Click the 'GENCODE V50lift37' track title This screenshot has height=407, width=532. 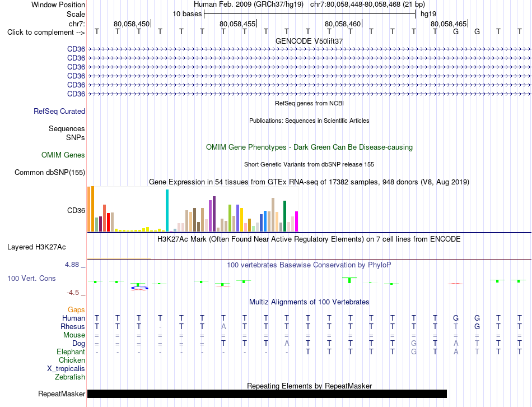click(309, 41)
